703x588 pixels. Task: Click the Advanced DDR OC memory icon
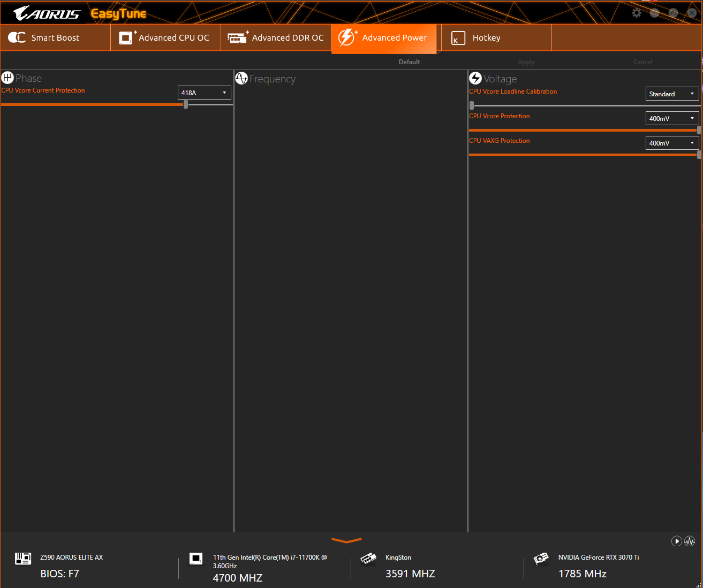tap(238, 37)
